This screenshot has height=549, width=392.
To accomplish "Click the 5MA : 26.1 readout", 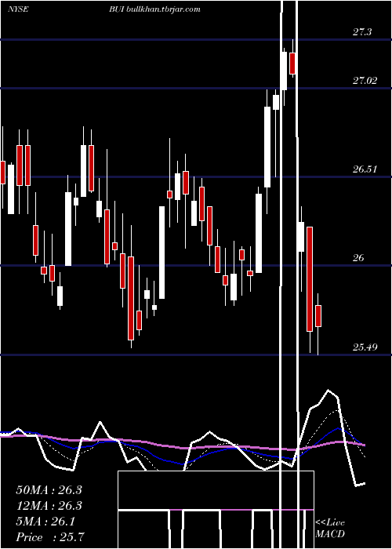I will 45,522.
